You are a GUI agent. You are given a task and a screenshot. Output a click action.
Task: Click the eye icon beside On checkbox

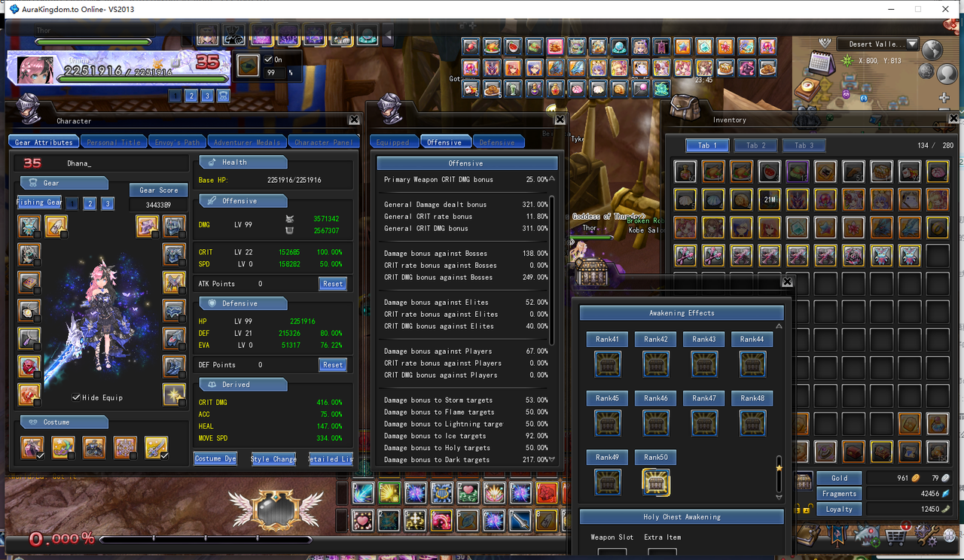click(x=247, y=65)
